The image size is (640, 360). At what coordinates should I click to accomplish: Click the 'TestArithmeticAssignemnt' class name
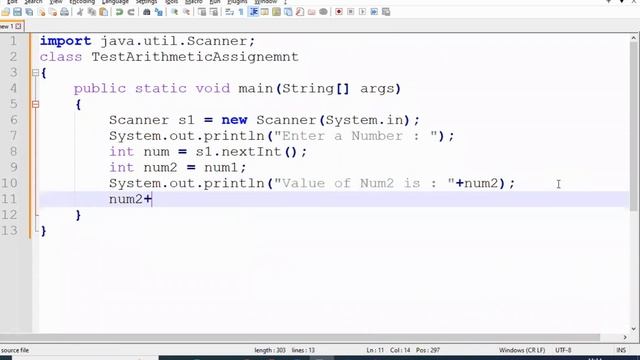(195, 57)
